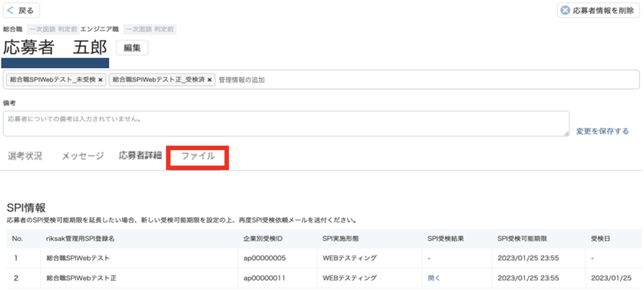Click the 受検日 column header
644x290 pixels.
(600, 238)
